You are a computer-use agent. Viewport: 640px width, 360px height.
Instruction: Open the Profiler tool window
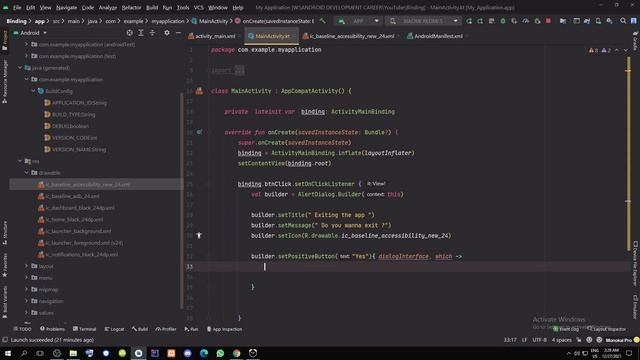click(166, 329)
